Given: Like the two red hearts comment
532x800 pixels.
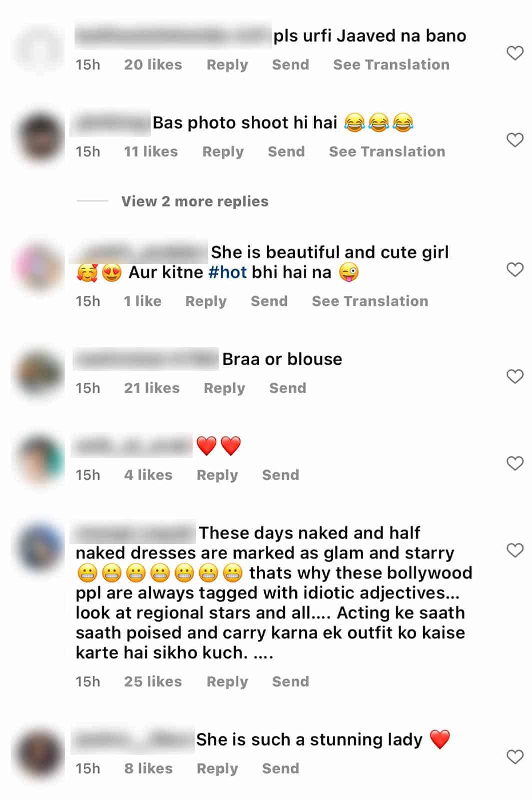Looking at the screenshot, I should coord(515,463).
